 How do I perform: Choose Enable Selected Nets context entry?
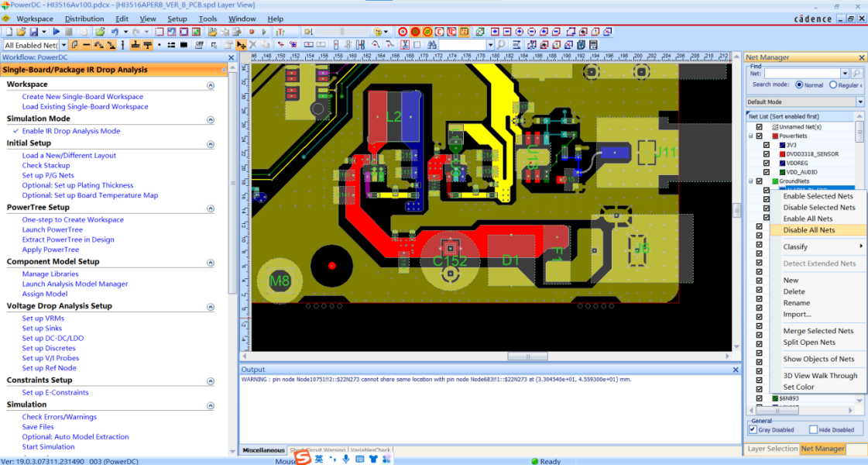click(818, 196)
